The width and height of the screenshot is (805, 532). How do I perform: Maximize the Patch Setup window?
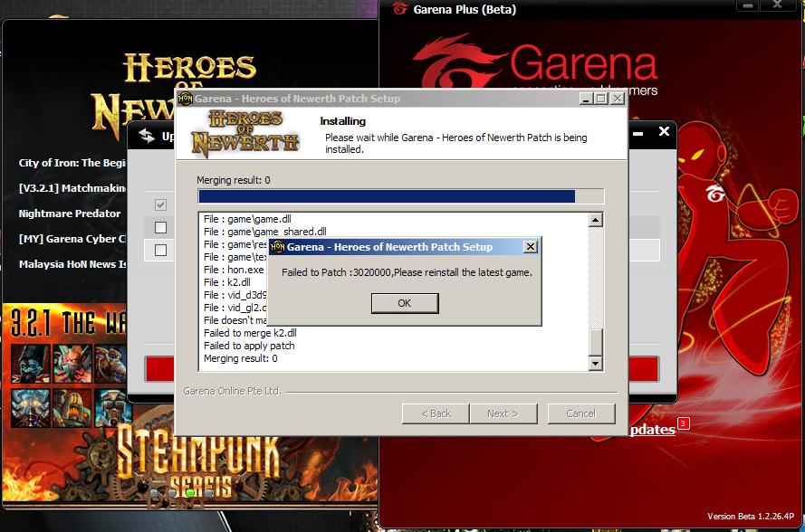pyautogui.click(x=601, y=99)
